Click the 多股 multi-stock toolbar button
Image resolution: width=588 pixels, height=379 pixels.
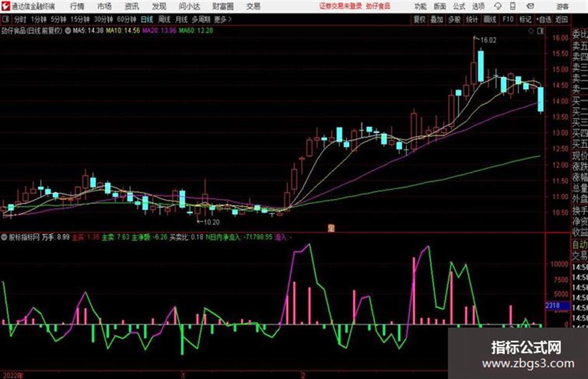coord(454,19)
